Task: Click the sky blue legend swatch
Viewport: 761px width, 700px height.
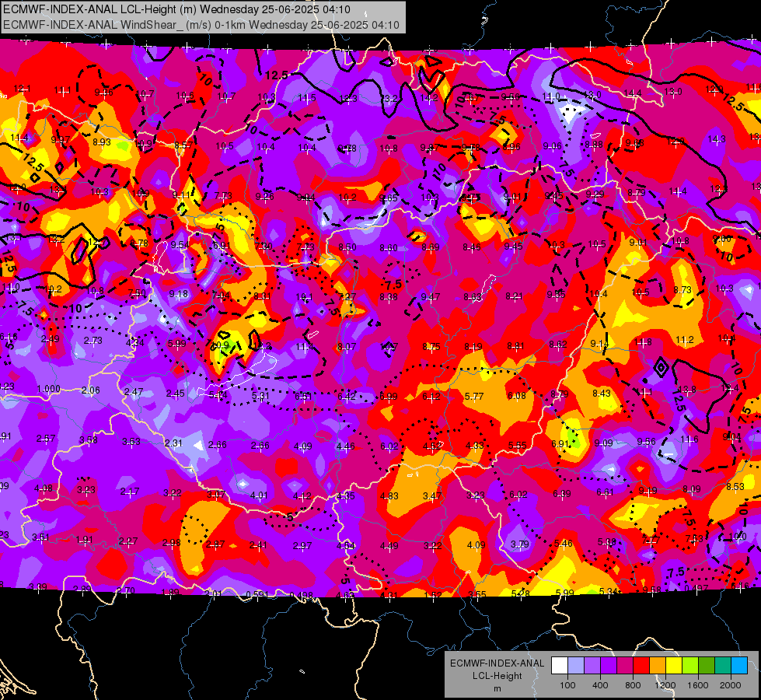Action: 739,665
